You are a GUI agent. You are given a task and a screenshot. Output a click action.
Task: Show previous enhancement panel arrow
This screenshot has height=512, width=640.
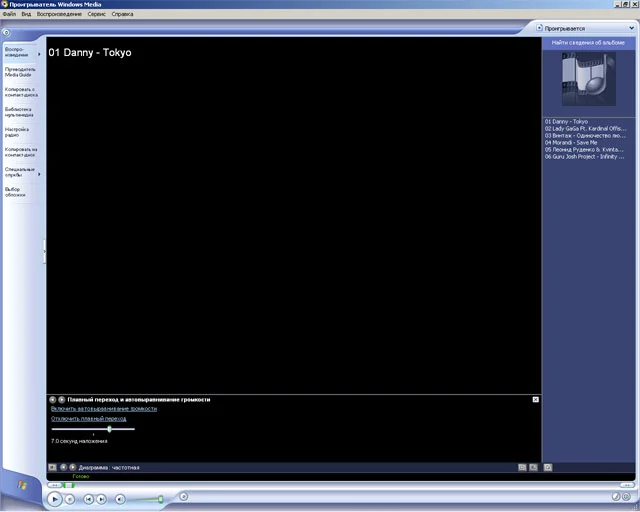click(x=53, y=399)
